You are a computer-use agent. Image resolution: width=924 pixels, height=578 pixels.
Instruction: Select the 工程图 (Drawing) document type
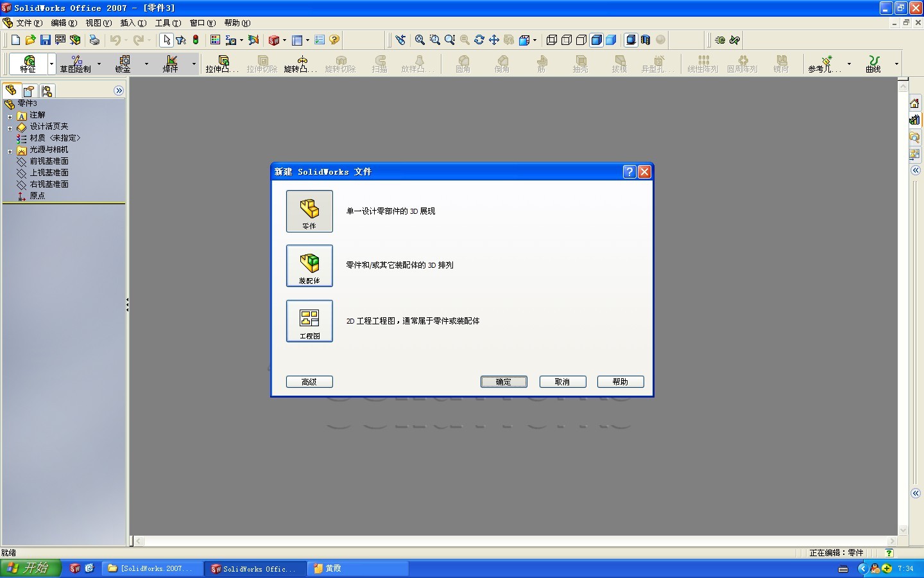(x=309, y=321)
